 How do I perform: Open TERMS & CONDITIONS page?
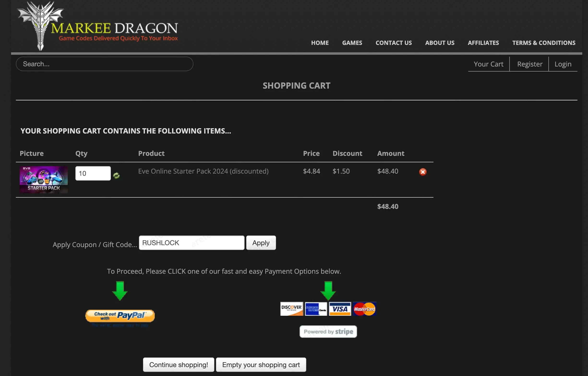click(x=544, y=43)
